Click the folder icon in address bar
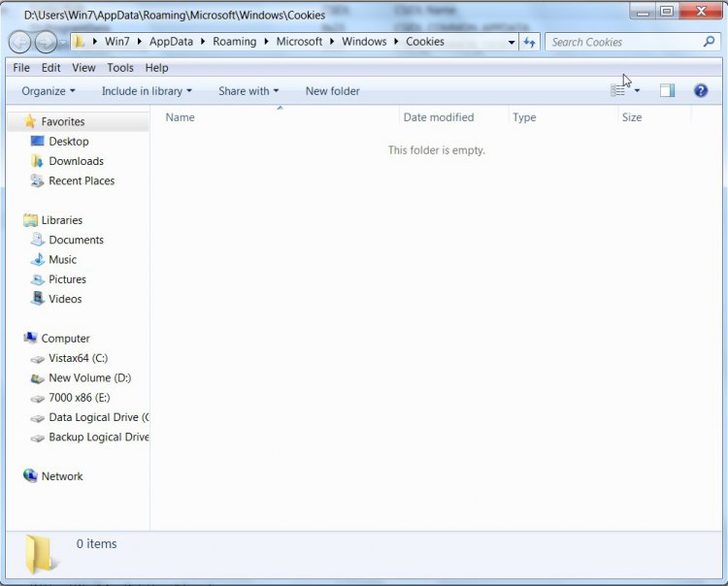The image size is (728, 586). click(x=80, y=42)
